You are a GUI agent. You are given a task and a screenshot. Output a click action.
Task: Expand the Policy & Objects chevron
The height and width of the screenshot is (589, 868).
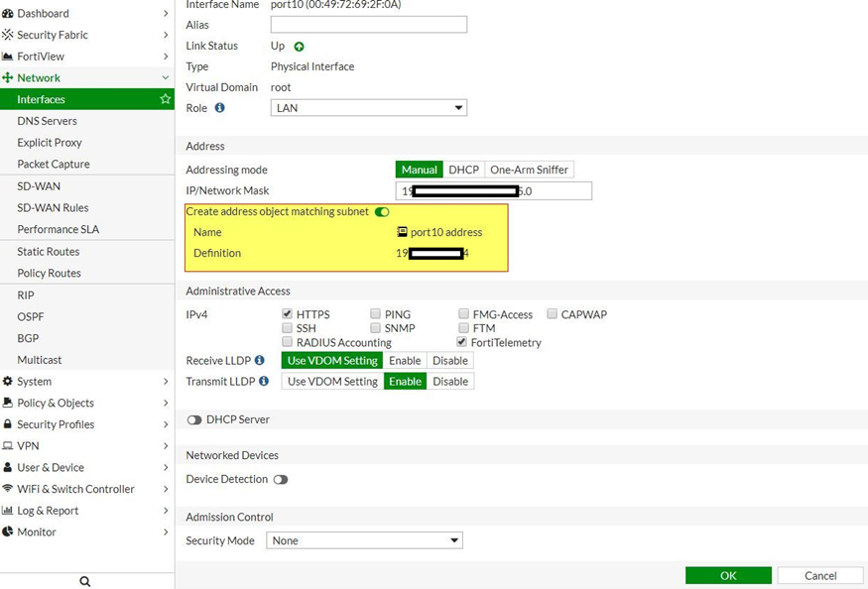166,403
